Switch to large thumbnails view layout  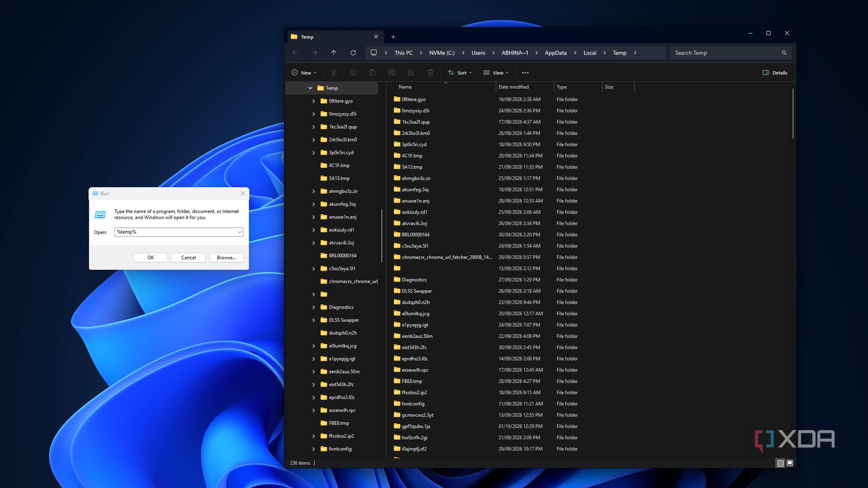(x=790, y=463)
